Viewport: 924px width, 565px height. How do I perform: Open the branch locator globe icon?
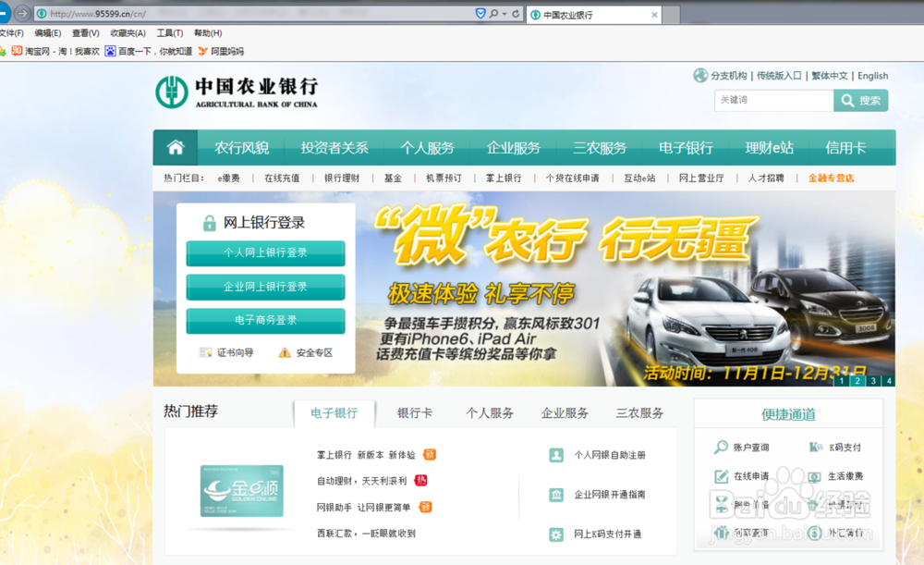(700, 76)
